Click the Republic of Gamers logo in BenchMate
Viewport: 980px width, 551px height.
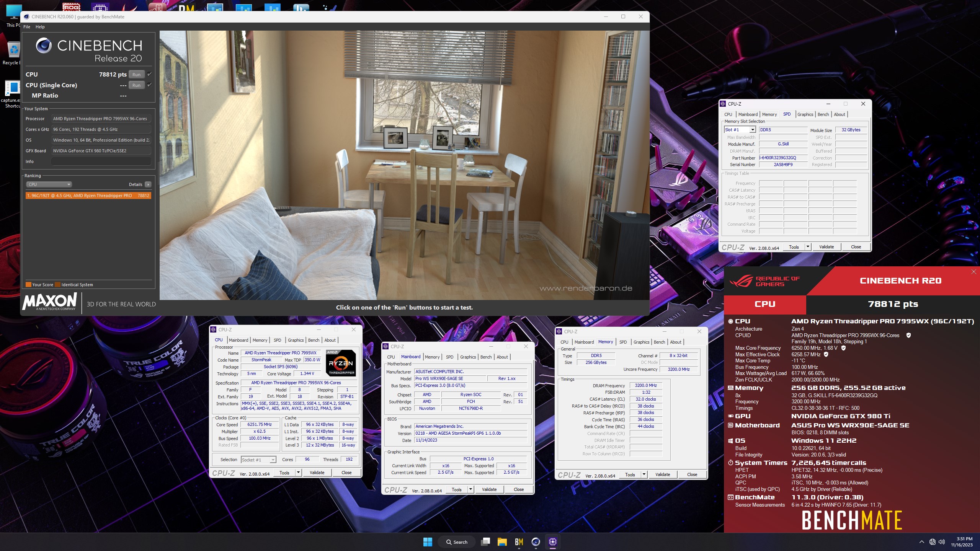point(764,281)
